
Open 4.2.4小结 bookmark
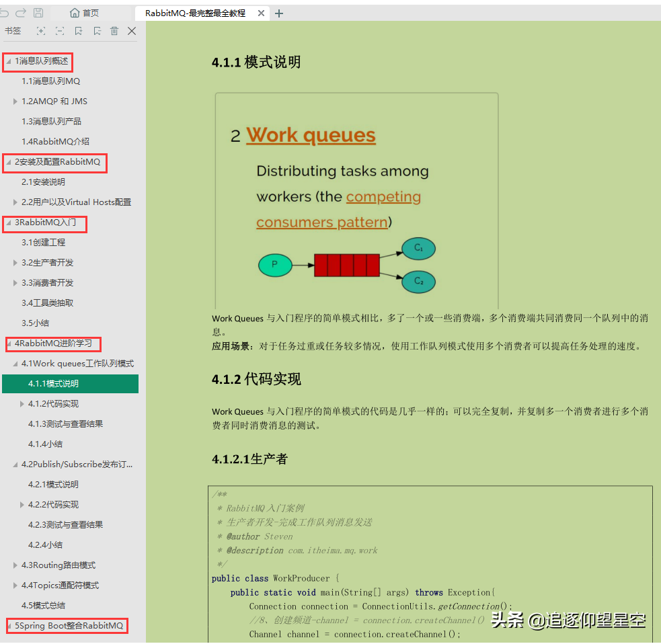tap(45, 545)
